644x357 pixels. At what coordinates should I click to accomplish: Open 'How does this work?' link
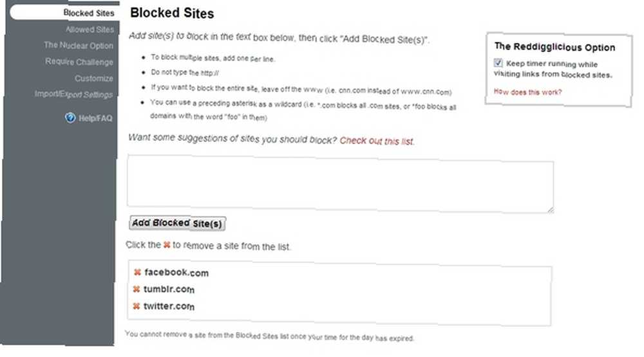point(527,92)
